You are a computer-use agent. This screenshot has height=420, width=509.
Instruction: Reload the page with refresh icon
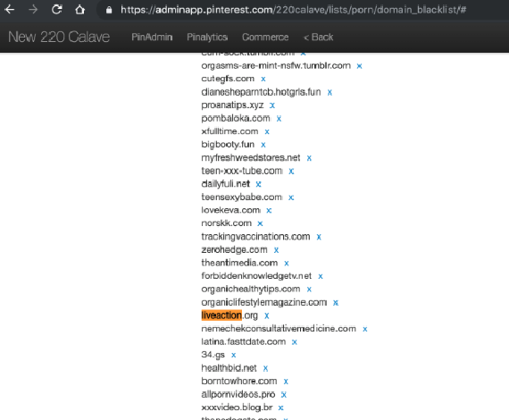coord(57,10)
